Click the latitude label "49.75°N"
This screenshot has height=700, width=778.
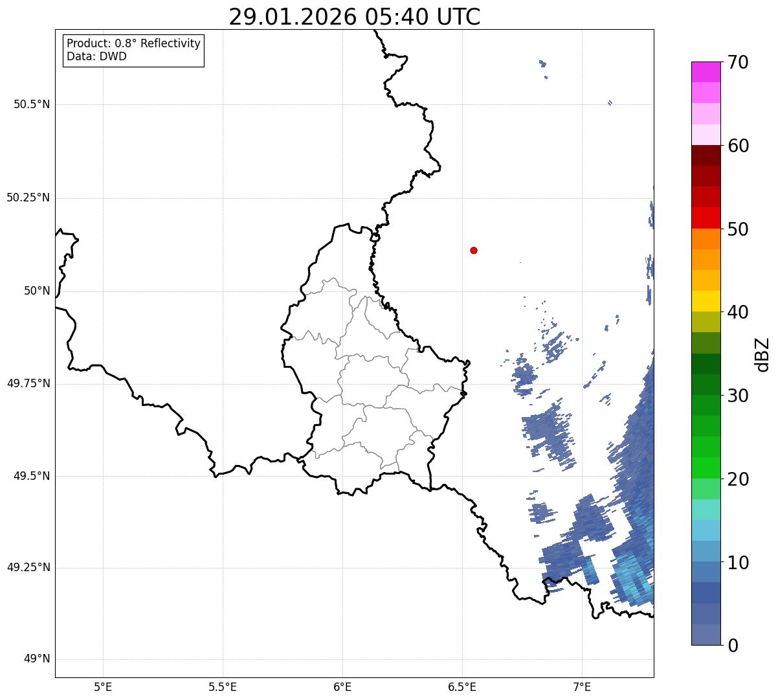[x=28, y=383]
